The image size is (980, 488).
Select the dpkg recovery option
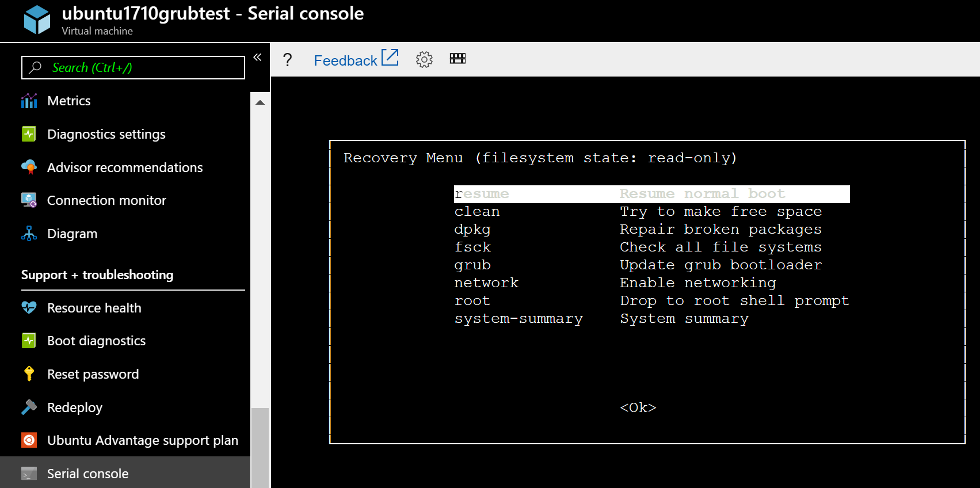[472, 230]
